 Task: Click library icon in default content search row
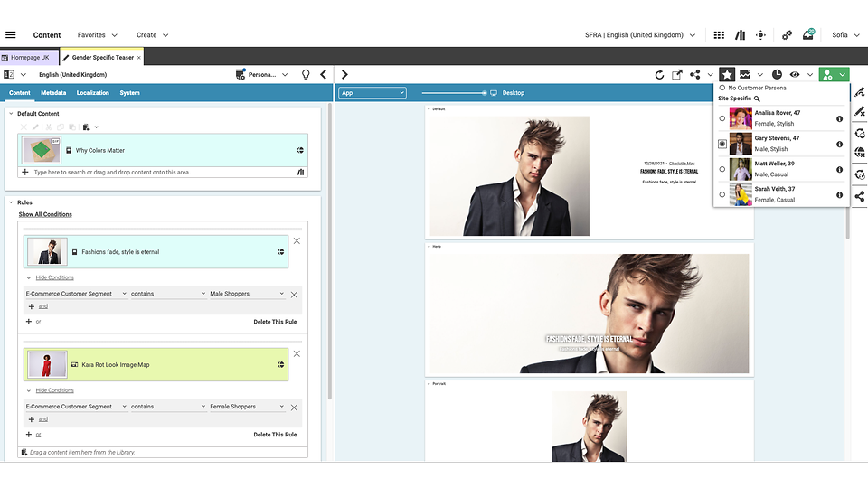(300, 172)
